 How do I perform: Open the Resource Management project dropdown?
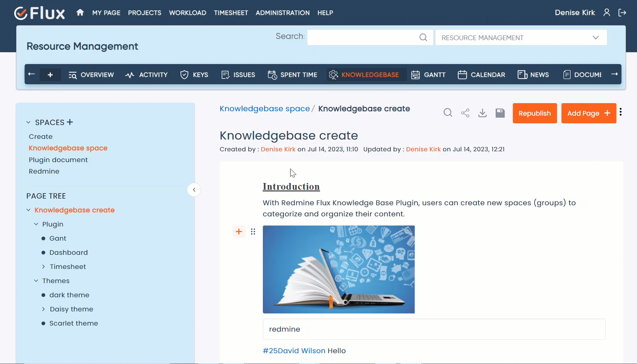(521, 38)
